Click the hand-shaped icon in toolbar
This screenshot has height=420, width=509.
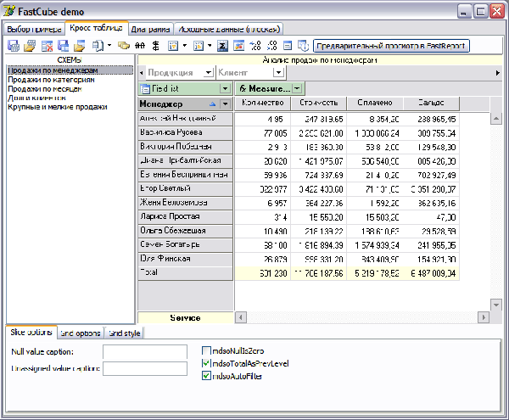123,45
